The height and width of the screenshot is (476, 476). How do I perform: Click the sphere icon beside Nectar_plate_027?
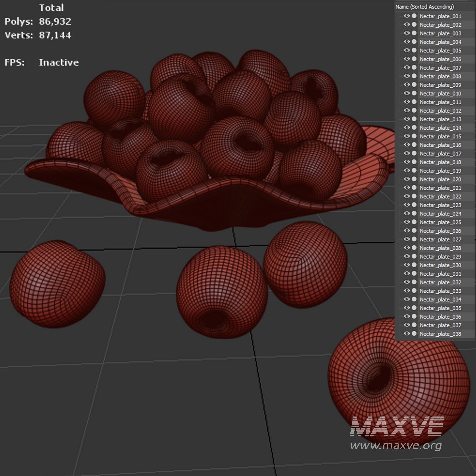[414, 240]
